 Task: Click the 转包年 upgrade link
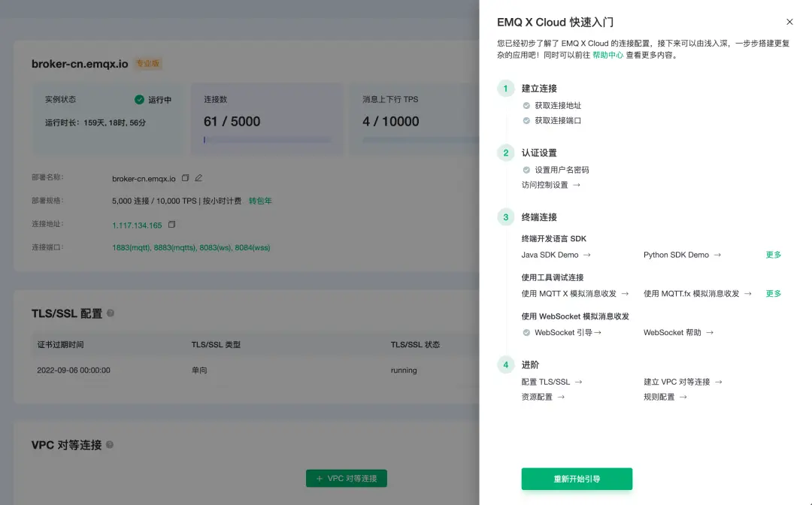[260, 201]
